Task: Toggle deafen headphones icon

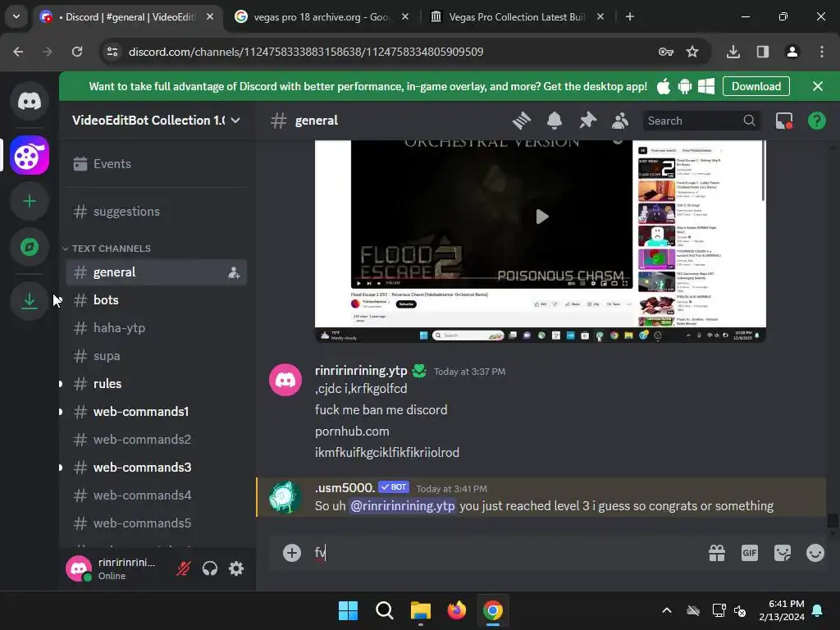Action: (210, 568)
